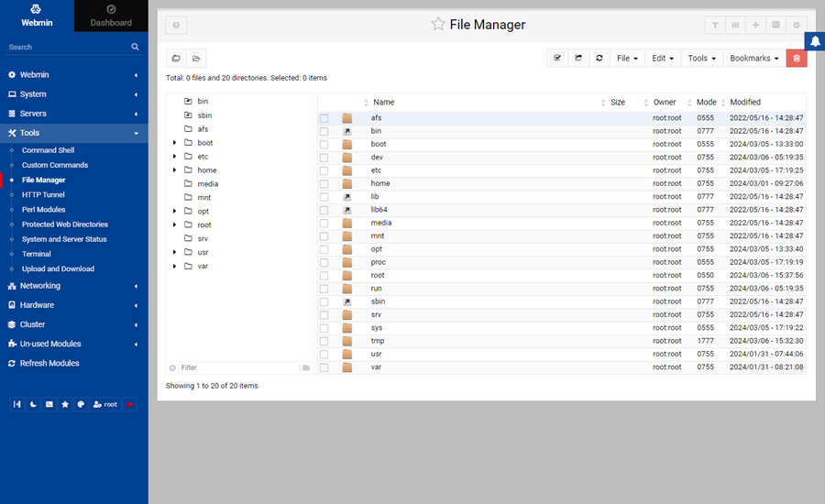Screen dimensions: 825x504
Task: Click the refresh icon in the toolbar
Action: [599, 58]
